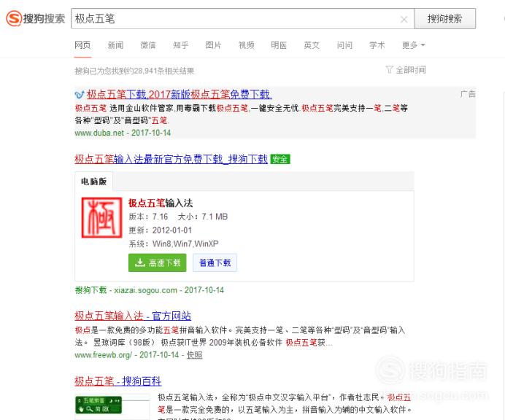
Task: Click the filter funnel icon beside 全部时间
Action: pos(389,69)
